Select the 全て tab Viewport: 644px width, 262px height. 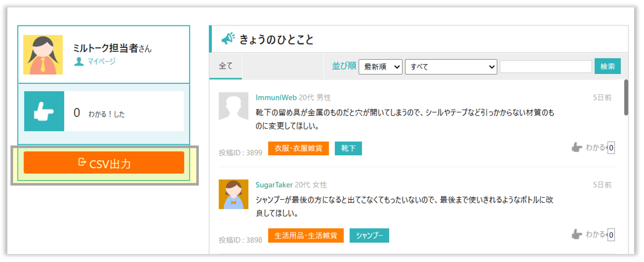point(225,65)
